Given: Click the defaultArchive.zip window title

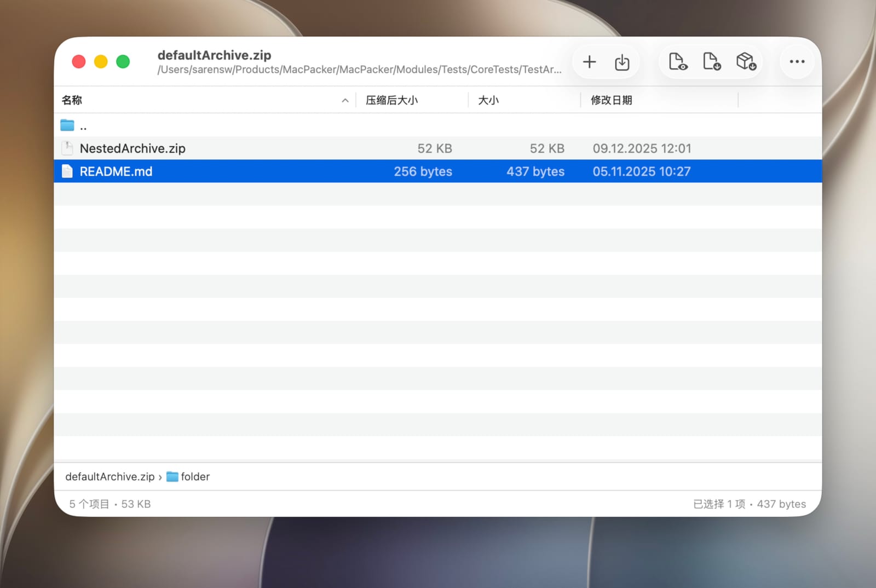Looking at the screenshot, I should coord(214,55).
